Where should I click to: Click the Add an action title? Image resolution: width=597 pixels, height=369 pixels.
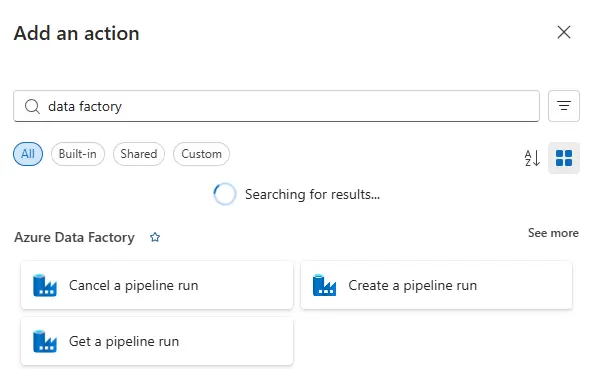pyautogui.click(x=77, y=33)
